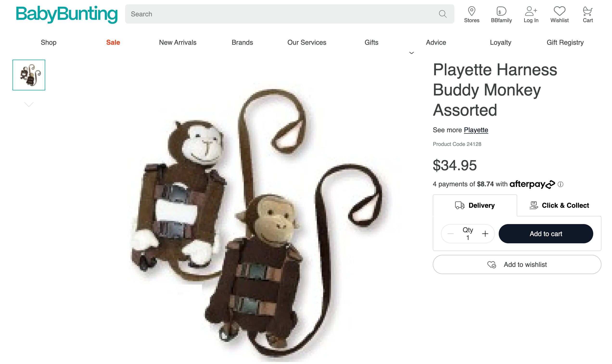
Task: Click the search magnifier icon
Action: pyautogui.click(x=442, y=14)
